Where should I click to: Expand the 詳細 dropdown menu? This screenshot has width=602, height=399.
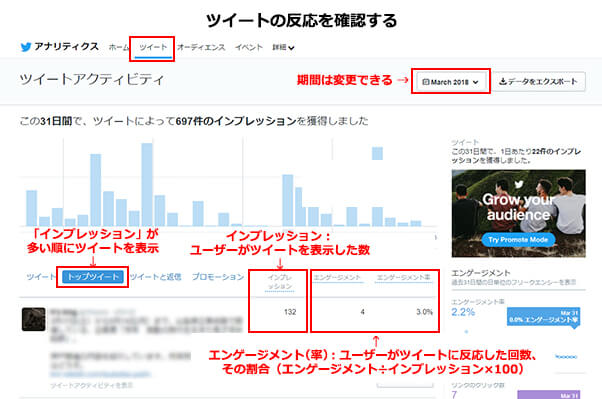point(283,48)
